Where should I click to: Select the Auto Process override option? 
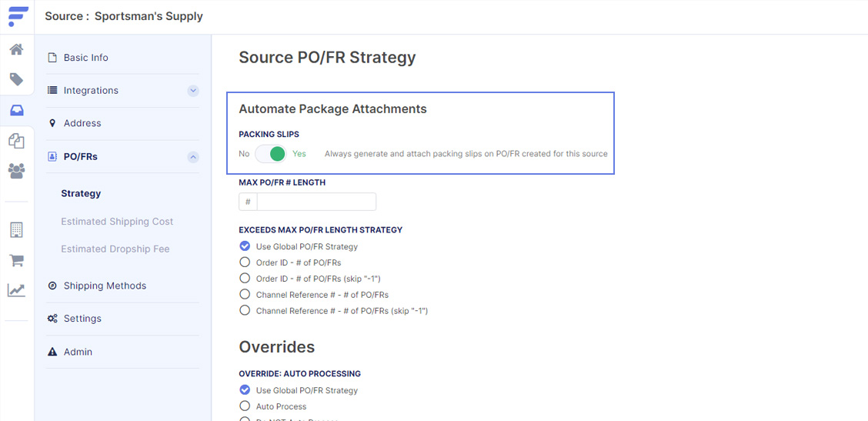pyautogui.click(x=245, y=406)
